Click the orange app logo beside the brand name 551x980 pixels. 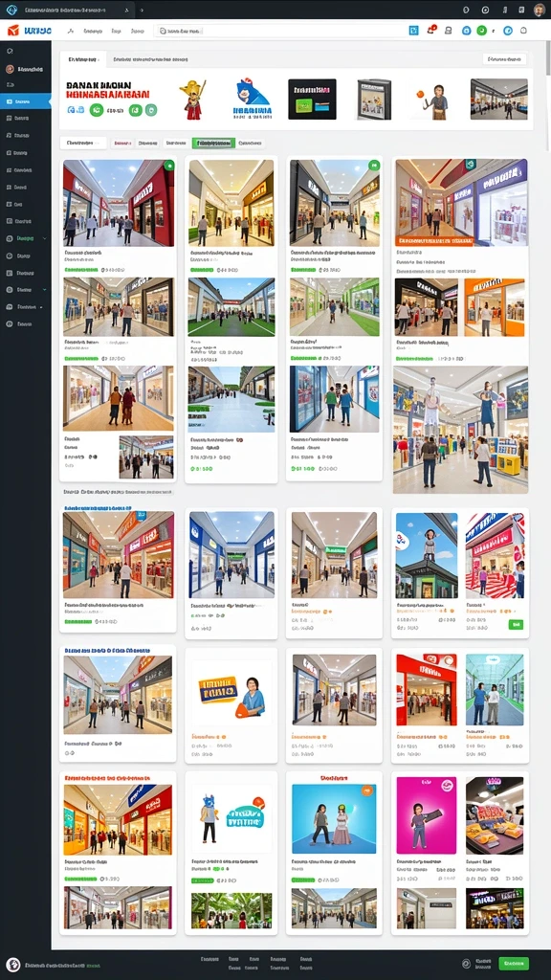pyautogui.click(x=13, y=30)
